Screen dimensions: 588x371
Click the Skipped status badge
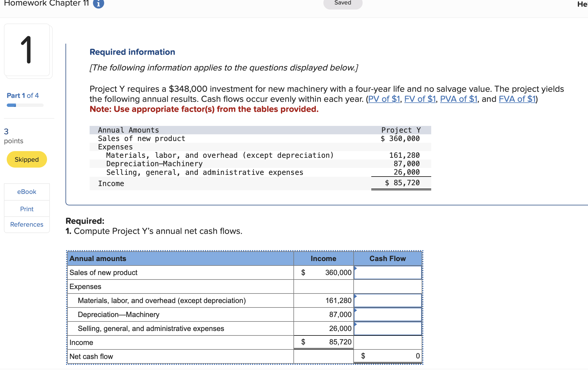coord(27,159)
